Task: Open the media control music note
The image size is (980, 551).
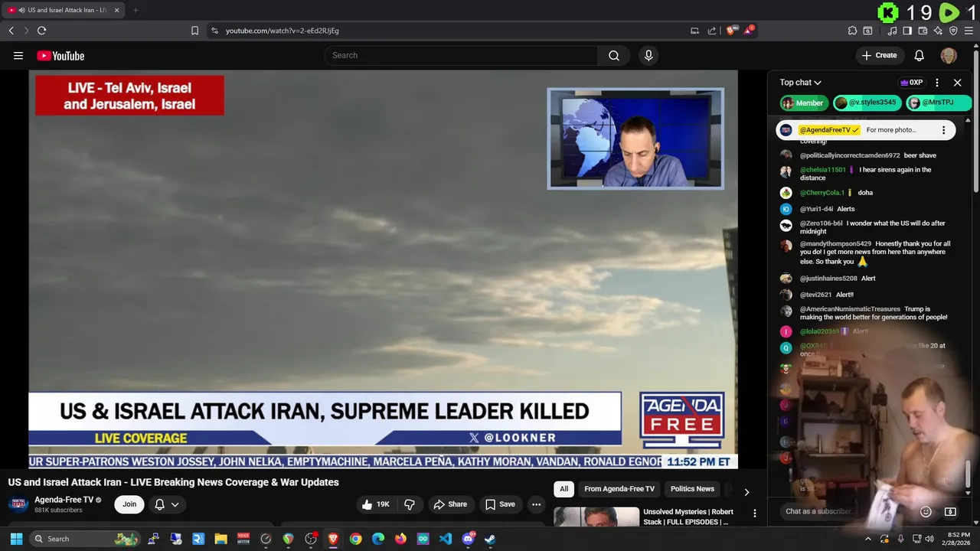Action: (x=892, y=31)
